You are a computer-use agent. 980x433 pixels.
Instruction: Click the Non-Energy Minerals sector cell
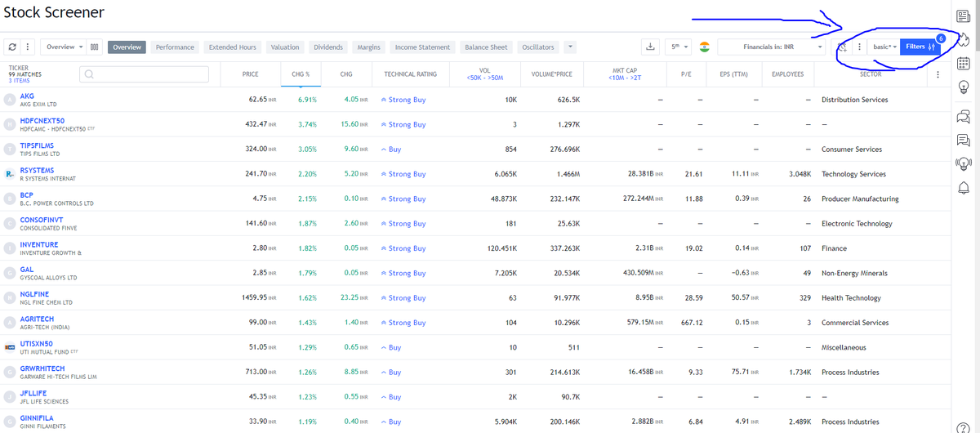click(x=854, y=273)
